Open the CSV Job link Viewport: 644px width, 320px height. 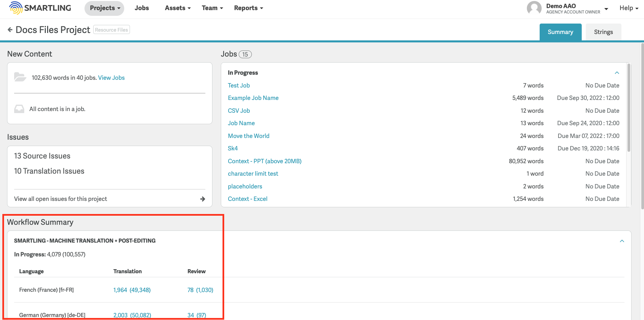click(239, 111)
